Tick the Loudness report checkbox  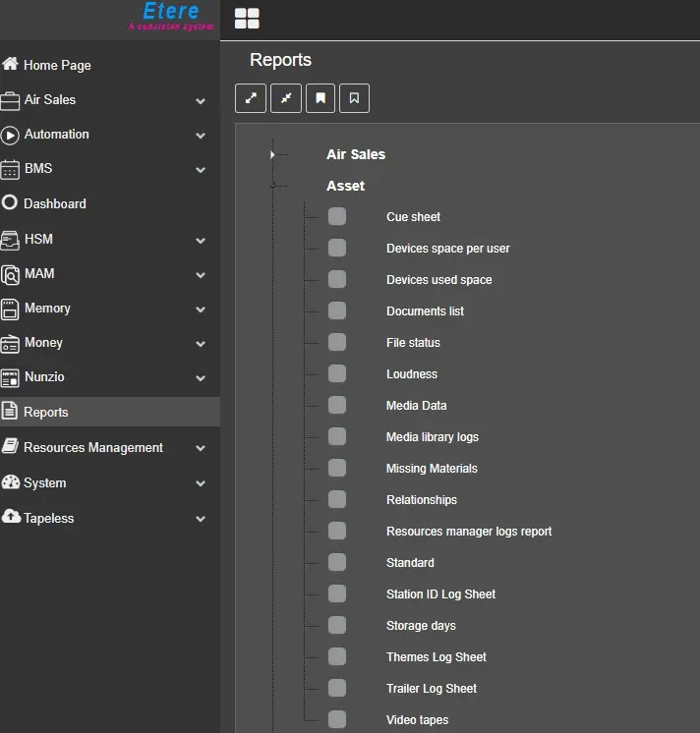click(x=337, y=374)
